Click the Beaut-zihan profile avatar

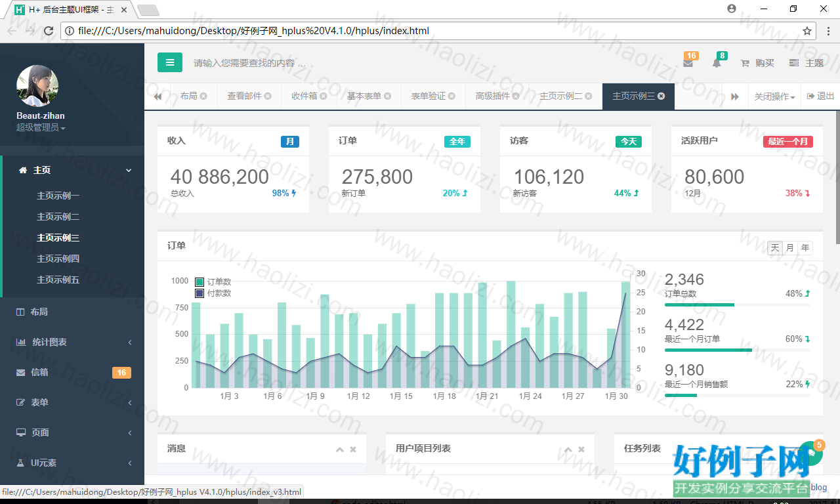coord(37,86)
